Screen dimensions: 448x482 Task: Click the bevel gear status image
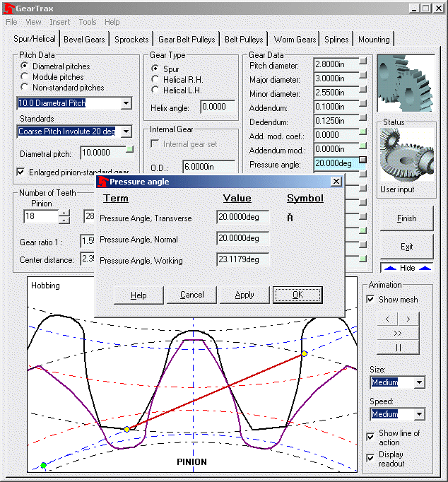tap(406, 155)
